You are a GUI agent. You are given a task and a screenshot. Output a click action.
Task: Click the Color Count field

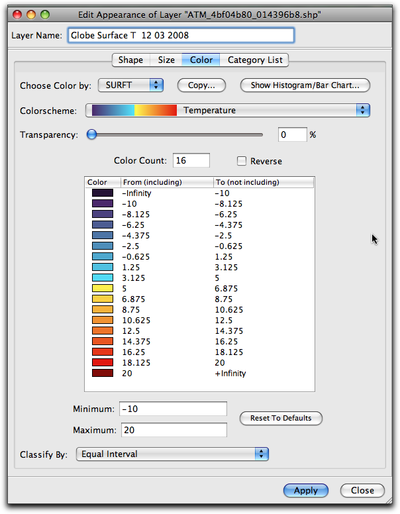tap(191, 161)
